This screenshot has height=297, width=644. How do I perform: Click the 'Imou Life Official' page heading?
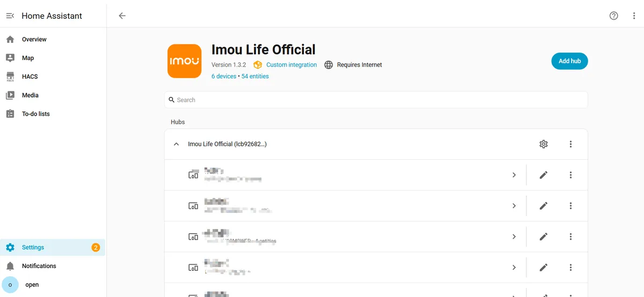264,50
